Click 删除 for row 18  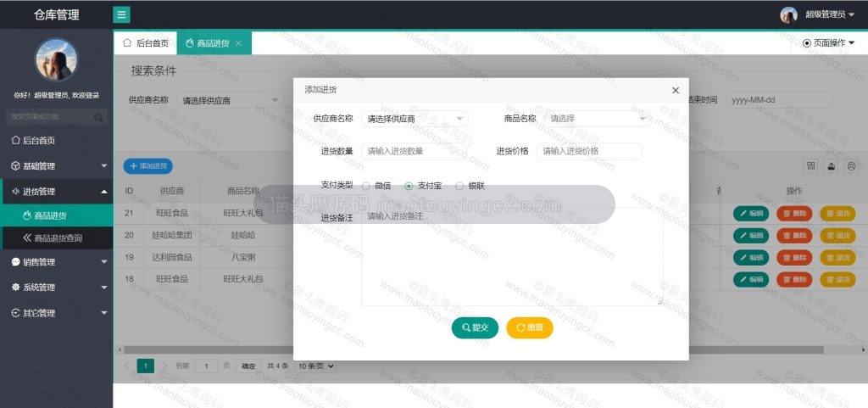click(x=794, y=280)
